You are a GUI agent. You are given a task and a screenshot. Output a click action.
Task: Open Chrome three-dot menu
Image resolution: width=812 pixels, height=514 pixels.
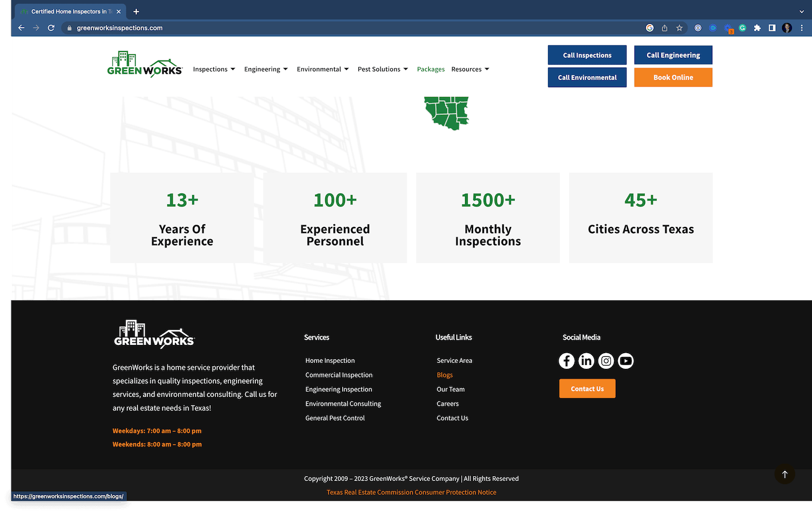pyautogui.click(x=802, y=28)
